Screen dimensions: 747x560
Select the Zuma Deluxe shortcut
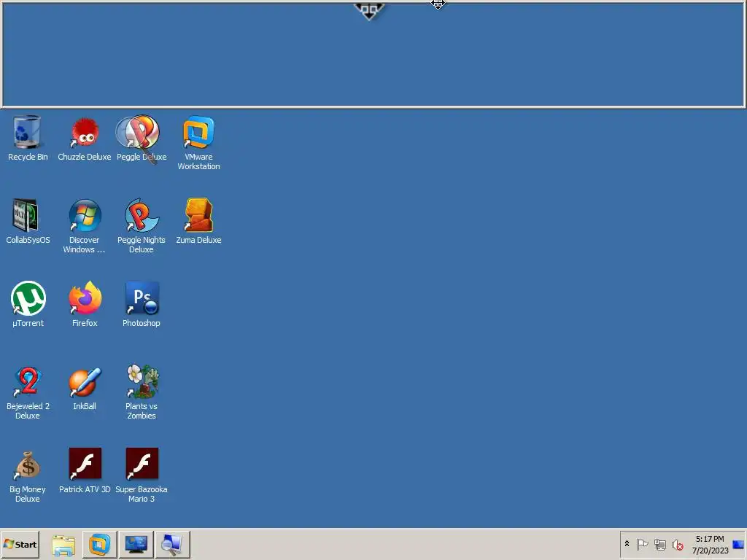(198, 222)
